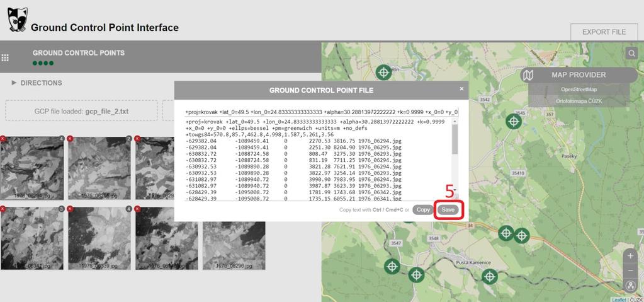Select the map marker directly below Pustá Kamenice
644x302 pixels.
pos(490,277)
